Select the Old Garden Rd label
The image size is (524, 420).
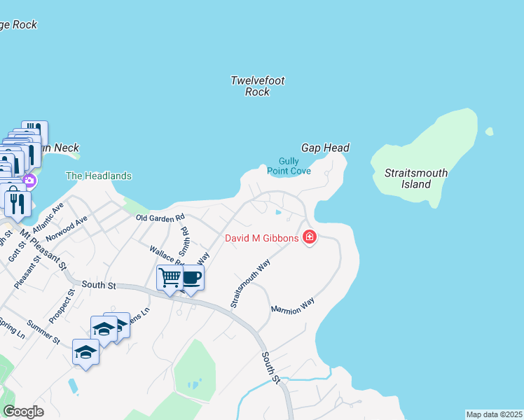160,218
